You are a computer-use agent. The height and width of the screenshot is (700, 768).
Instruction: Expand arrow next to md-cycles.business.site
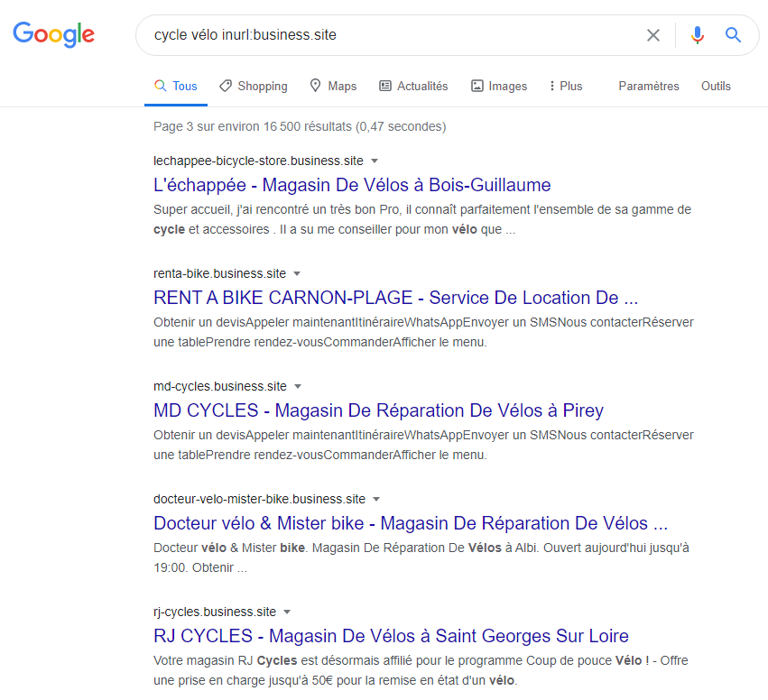click(x=298, y=387)
